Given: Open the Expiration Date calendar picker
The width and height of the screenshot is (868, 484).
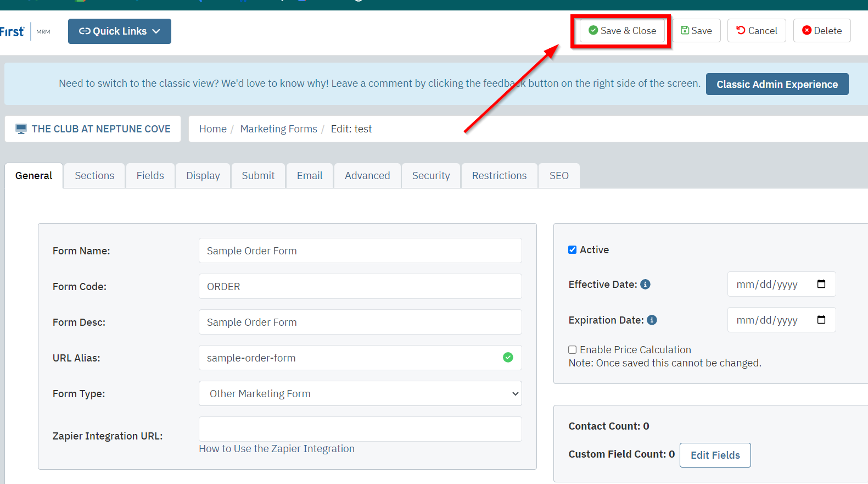Looking at the screenshot, I should pyautogui.click(x=821, y=320).
